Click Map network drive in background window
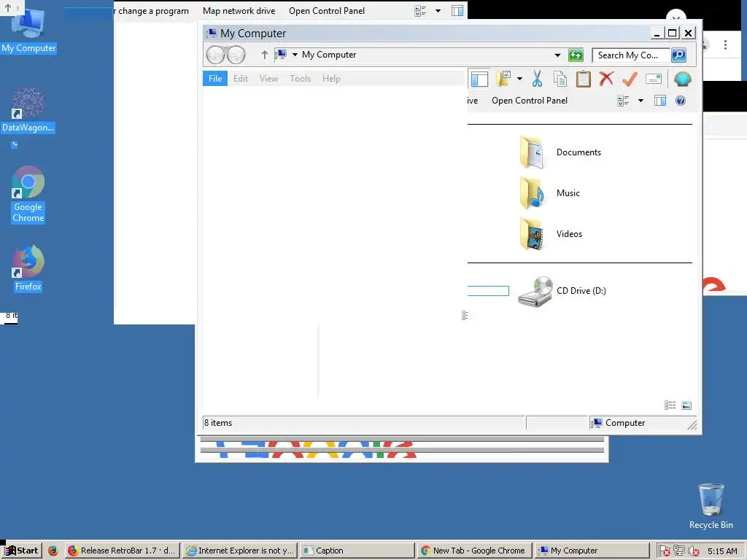This screenshot has height=560, width=747. tap(239, 10)
